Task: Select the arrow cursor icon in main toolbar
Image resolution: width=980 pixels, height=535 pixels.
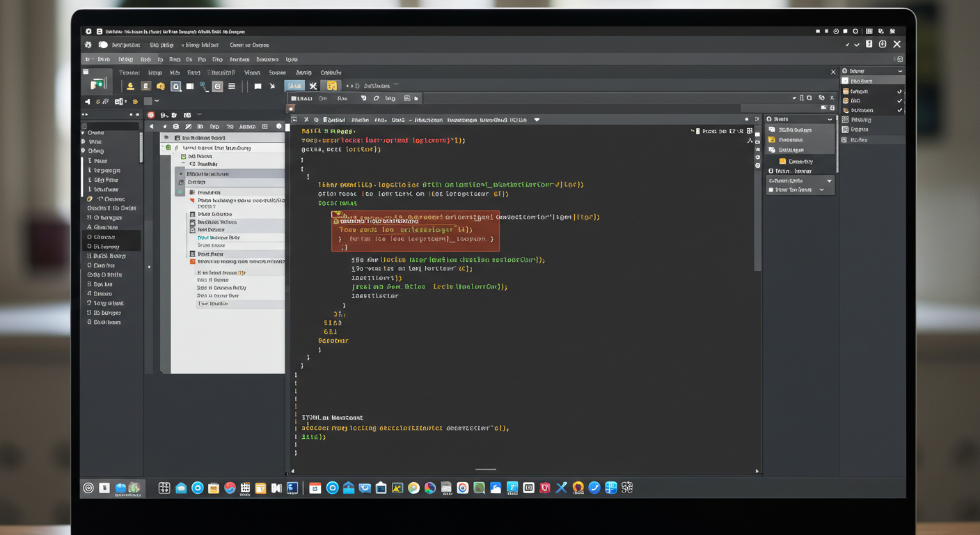Action: point(272,86)
